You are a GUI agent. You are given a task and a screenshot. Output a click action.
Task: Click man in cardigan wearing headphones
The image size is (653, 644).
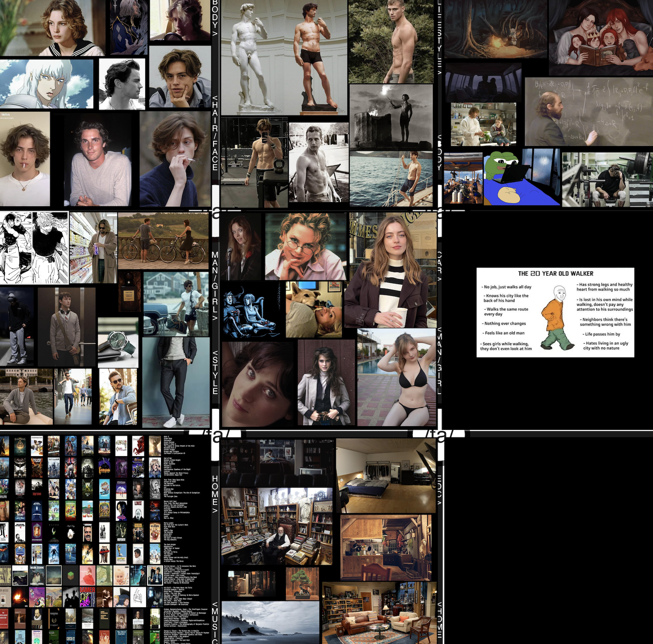coord(66,327)
